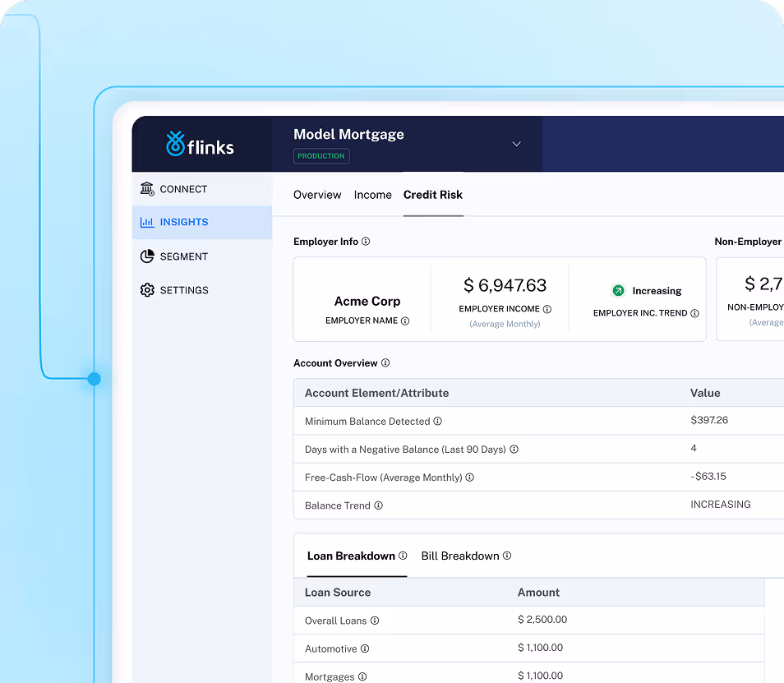Click the Insights bar chart icon

(x=147, y=222)
